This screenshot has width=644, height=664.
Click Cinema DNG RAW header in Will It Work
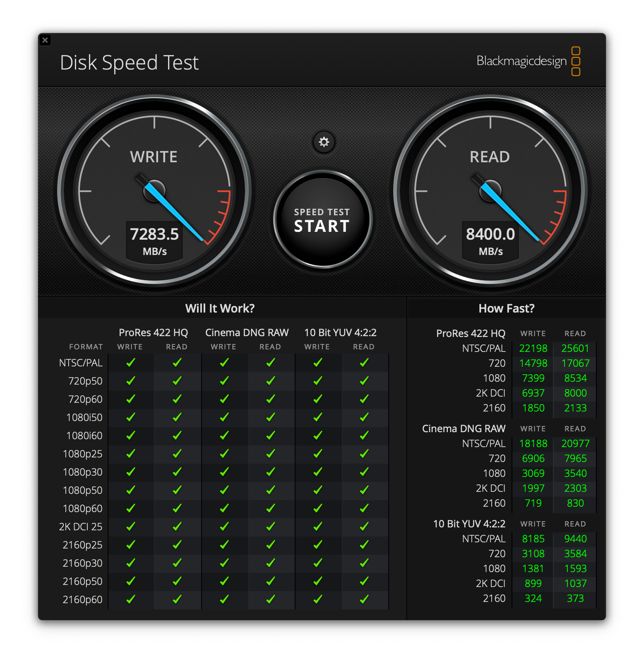coord(247,333)
